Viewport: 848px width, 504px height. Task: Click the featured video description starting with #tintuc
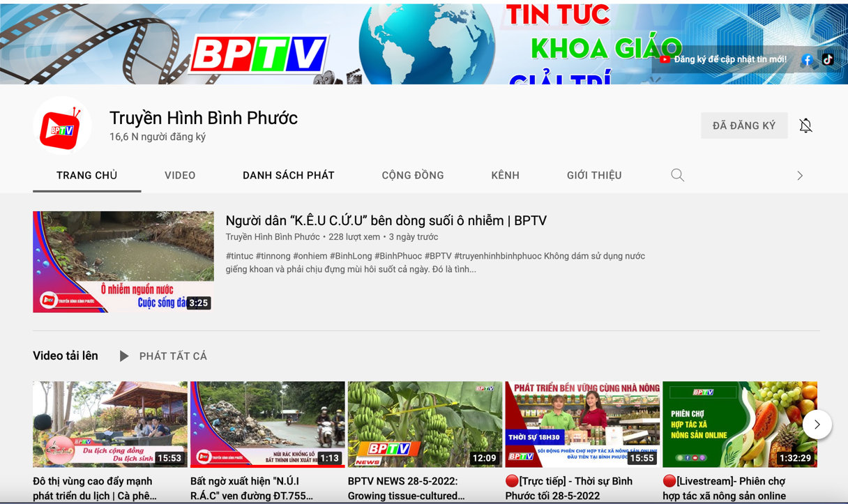pyautogui.click(x=435, y=262)
